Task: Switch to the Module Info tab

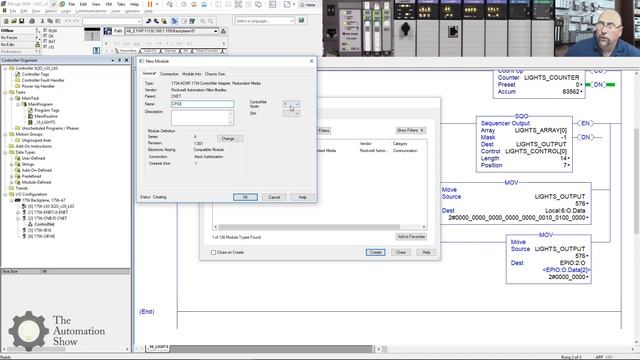Action: coord(191,74)
